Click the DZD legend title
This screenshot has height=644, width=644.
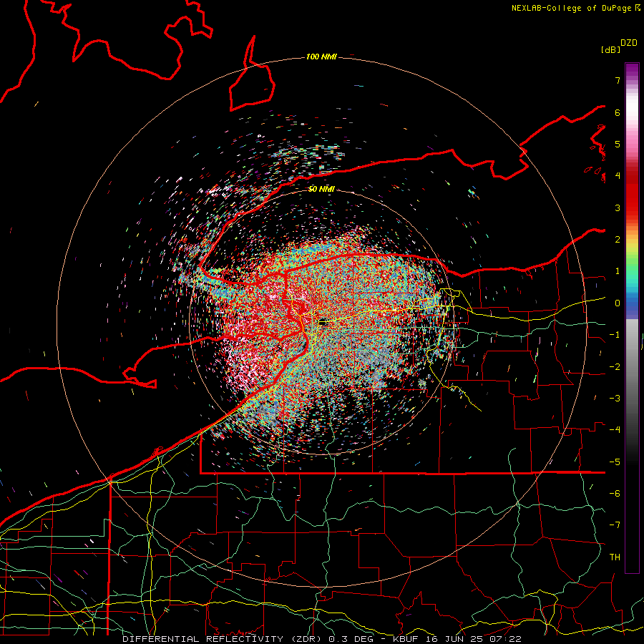(x=629, y=43)
